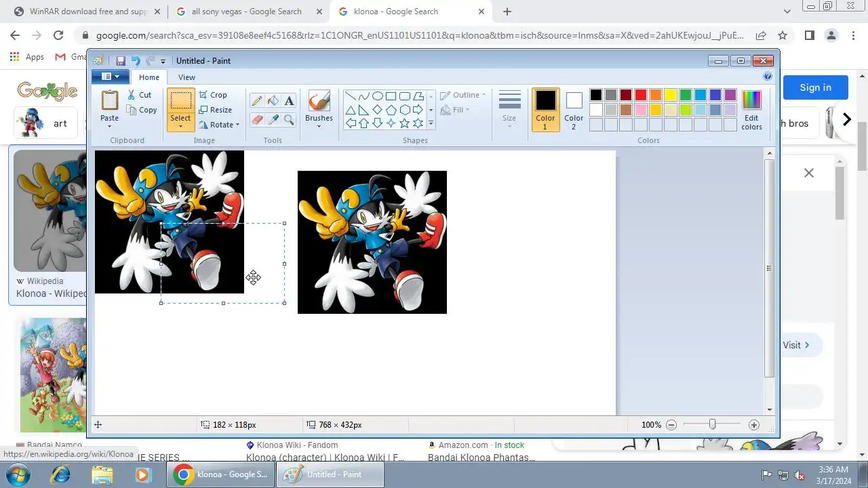Click Resize in the Image group

tap(216, 110)
